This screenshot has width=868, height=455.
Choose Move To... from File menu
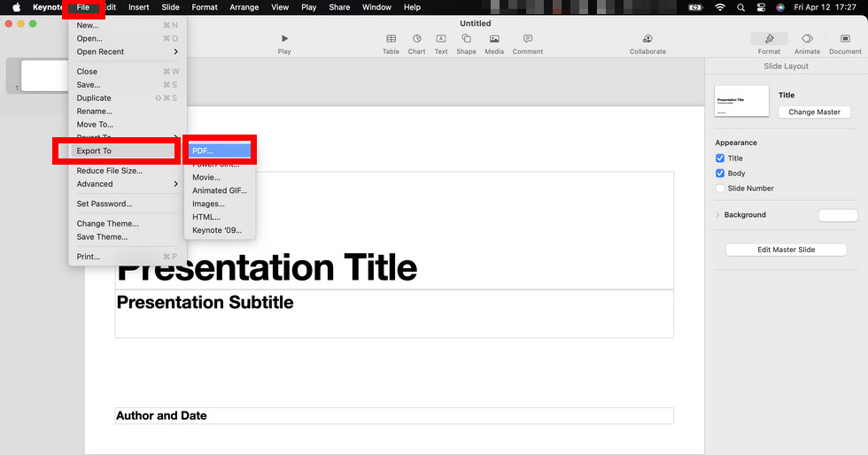[127, 125]
